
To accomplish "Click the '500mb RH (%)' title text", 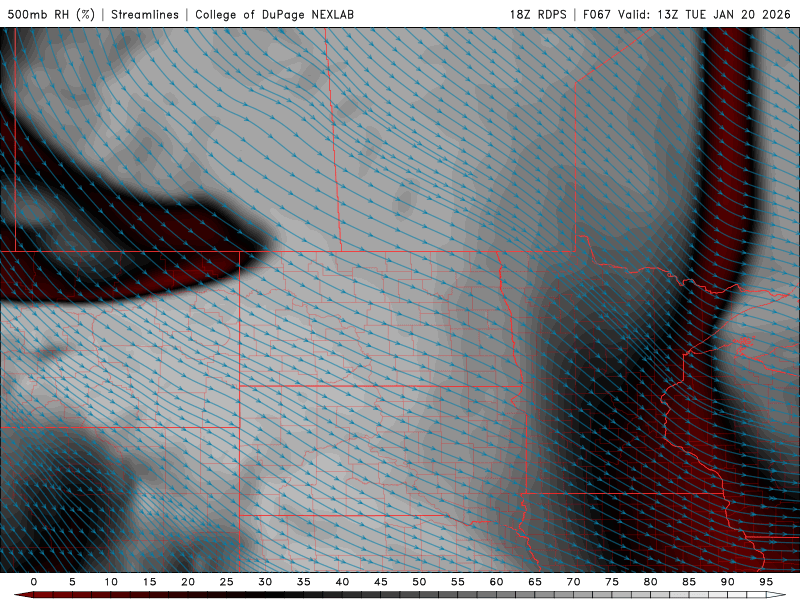I will coord(51,14).
